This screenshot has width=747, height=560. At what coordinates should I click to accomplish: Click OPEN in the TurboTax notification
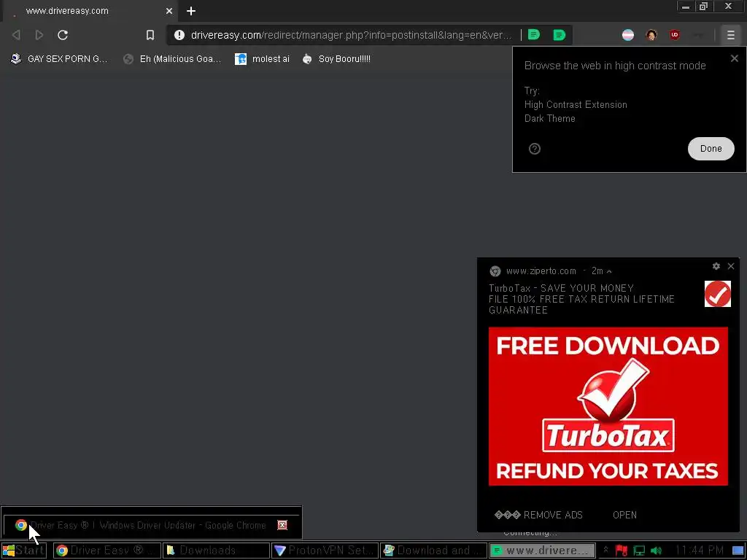pyautogui.click(x=624, y=515)
